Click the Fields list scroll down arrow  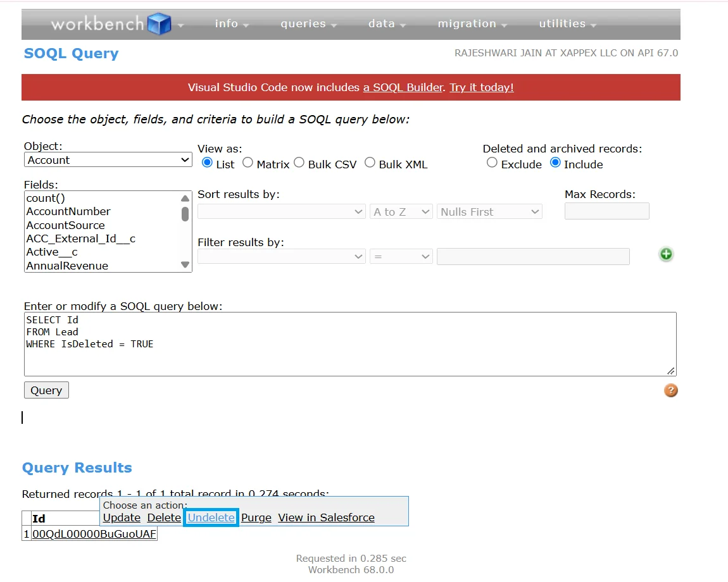[x=185, y=265]
